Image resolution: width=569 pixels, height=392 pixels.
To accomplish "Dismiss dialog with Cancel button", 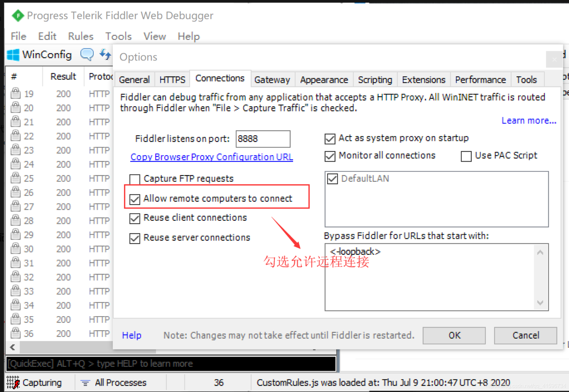I will point(526,336).
